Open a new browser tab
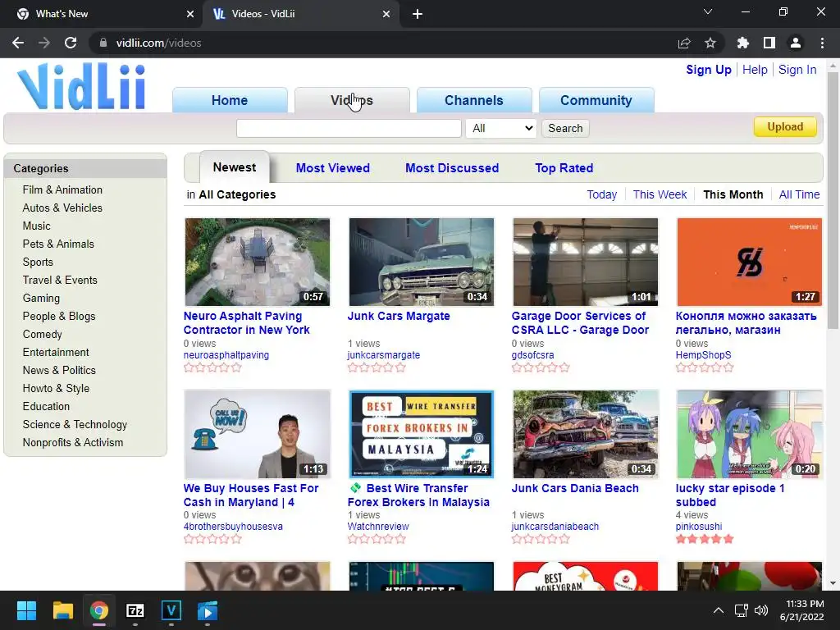840x630 pixels. click(418, 14)
